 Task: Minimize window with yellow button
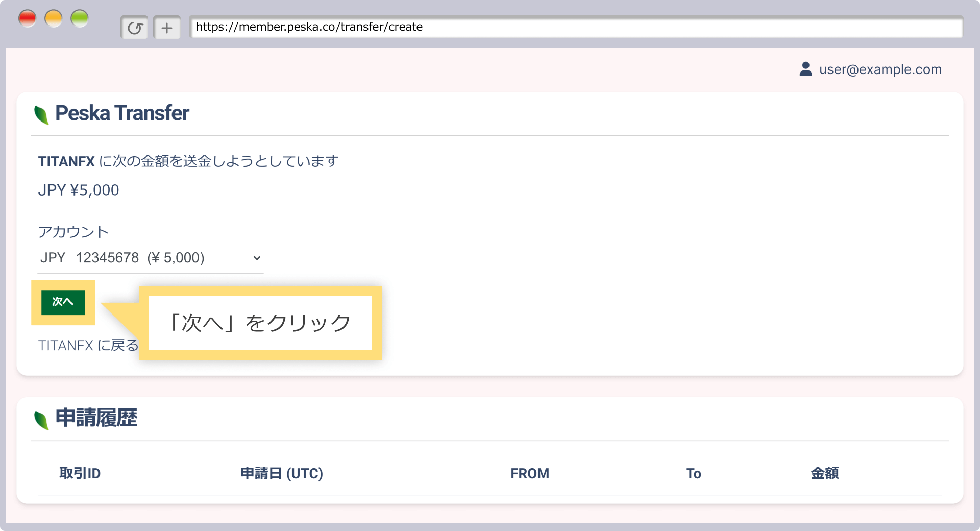(x=54, y=19)
